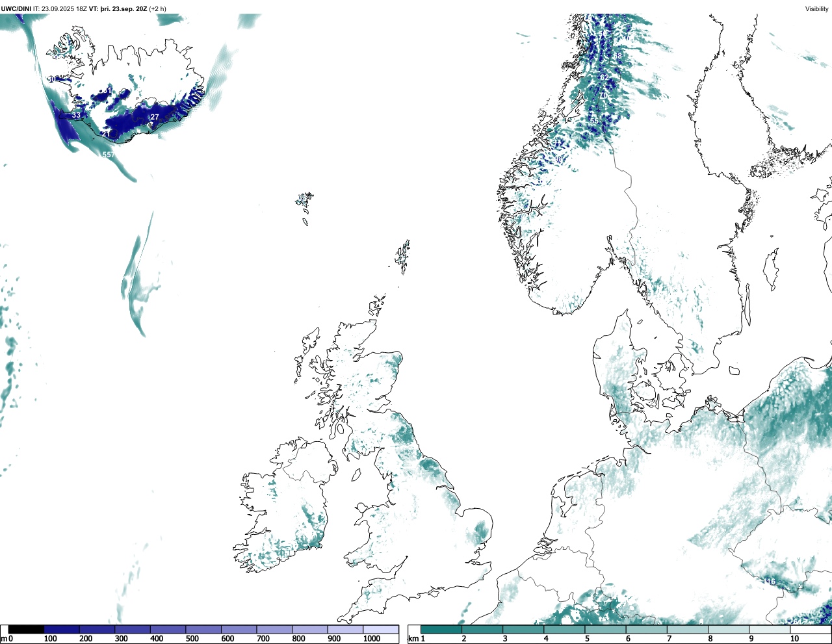The image size is (832, 644).
Task: Click the '400' tick label on the metre scale
Action: coord(157,639)
